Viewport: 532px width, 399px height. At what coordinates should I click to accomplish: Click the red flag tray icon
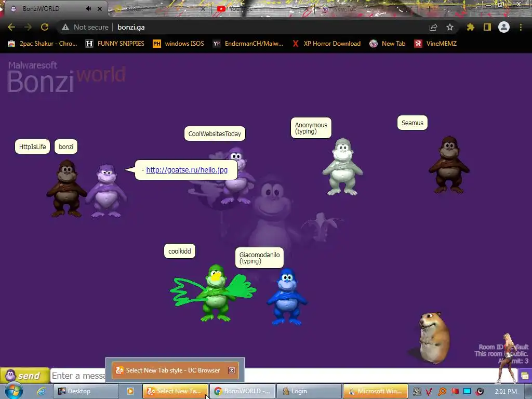point(455,392)
